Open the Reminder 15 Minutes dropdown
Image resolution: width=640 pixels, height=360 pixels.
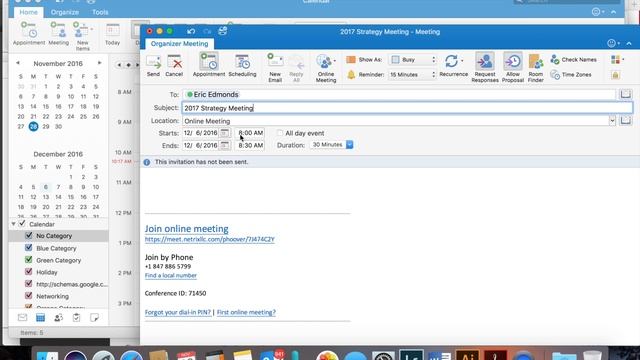click(412, 75)
